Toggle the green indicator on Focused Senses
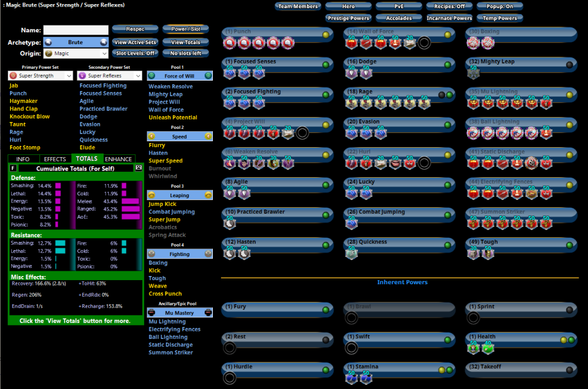Screen dimensions: 588x389 325,65
